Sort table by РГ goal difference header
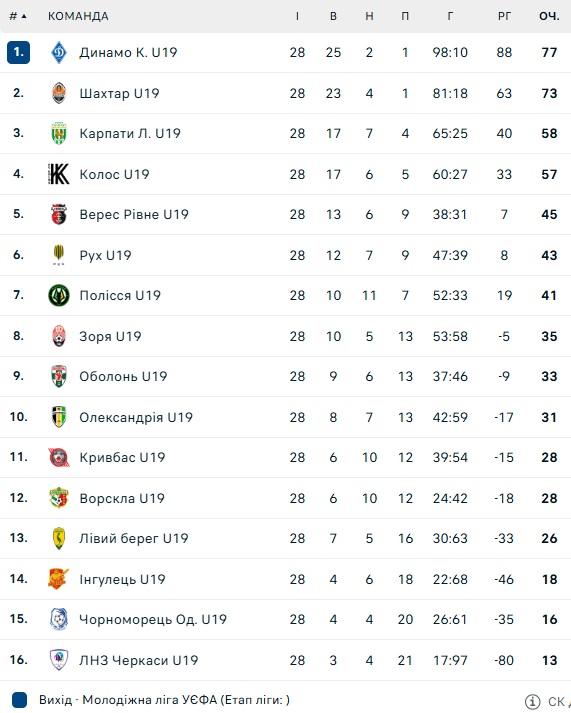The width and height of the screenshot is (571, 713). 504,16
